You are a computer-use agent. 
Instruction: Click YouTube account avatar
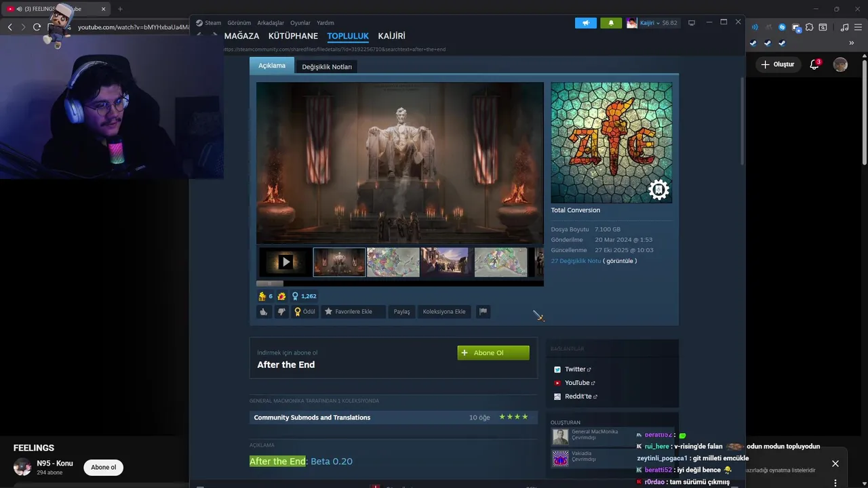(x=840, y=64)
